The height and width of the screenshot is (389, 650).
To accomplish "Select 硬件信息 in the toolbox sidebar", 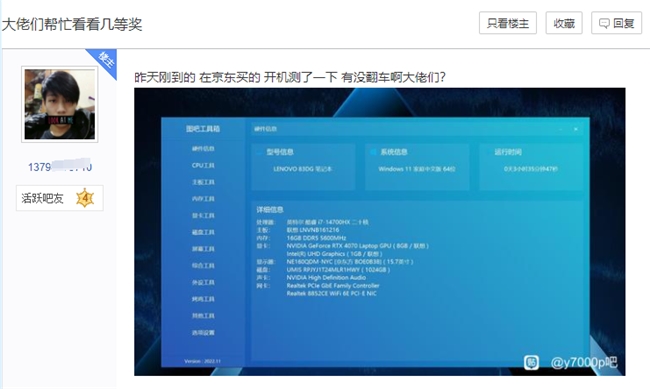I will pos(203,148).
